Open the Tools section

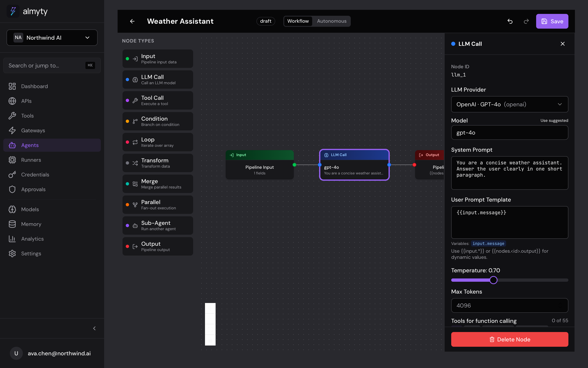click(52, 116)
